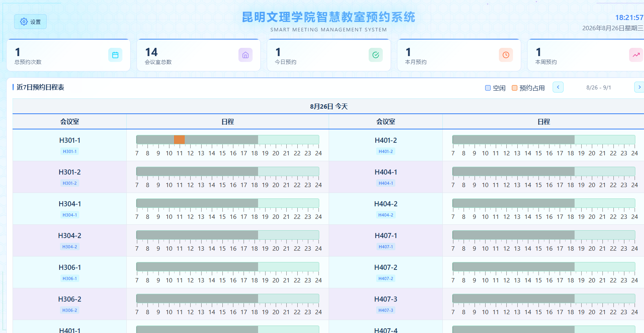Click the H306-2 schedule timeline bar
The image size is (644, 333).
pyautogui.click(x=227, y=298)
